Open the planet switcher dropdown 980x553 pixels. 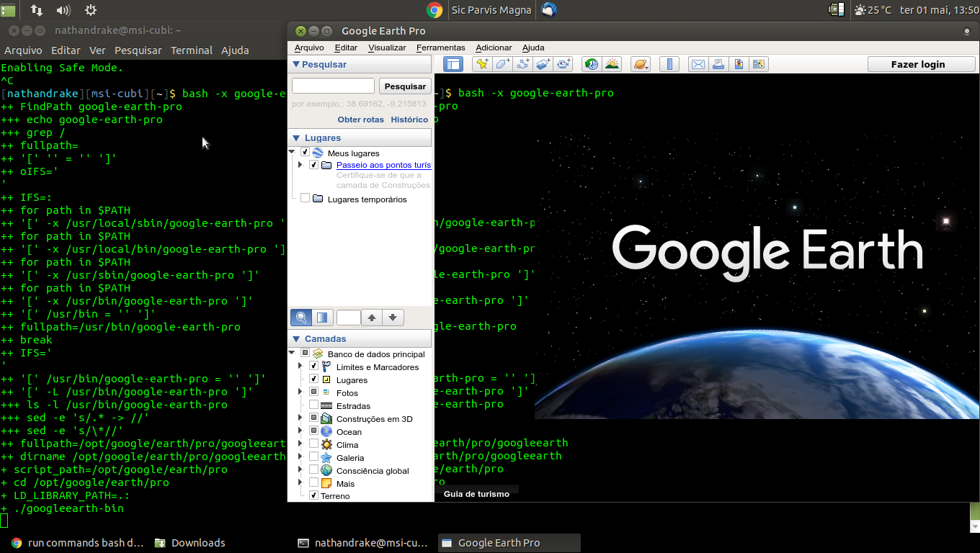tap(640, 64)
